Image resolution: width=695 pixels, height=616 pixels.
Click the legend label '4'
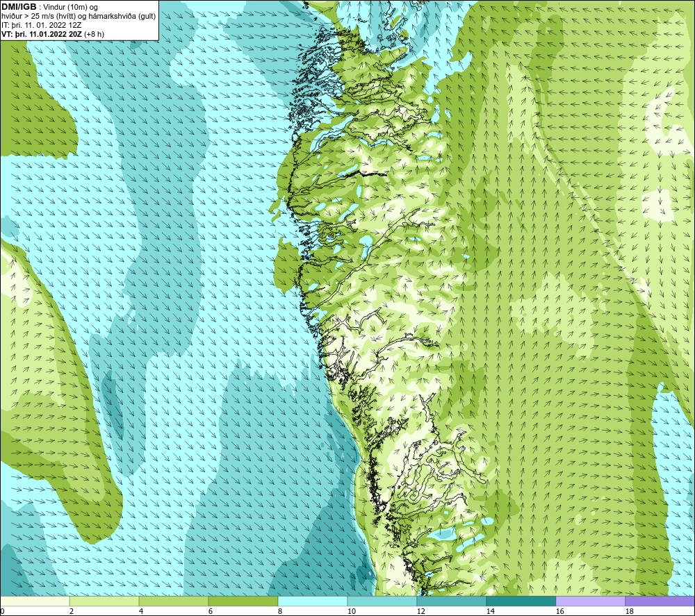[x=141, y=611]
